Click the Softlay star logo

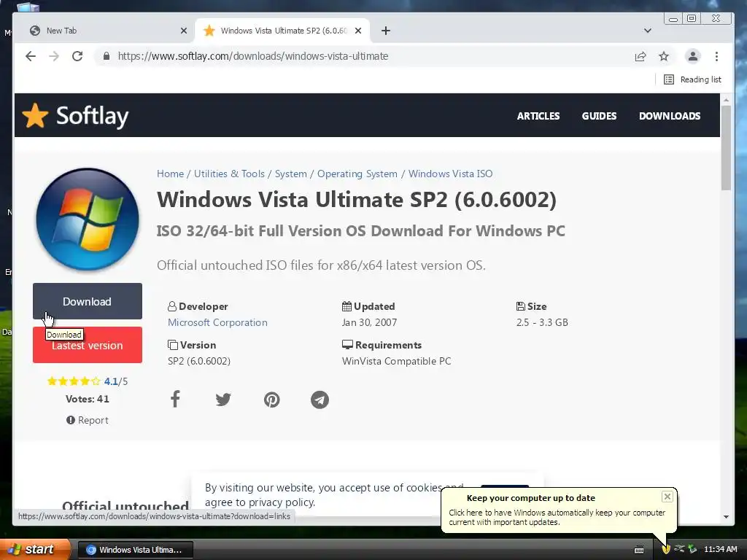[35, 116]
